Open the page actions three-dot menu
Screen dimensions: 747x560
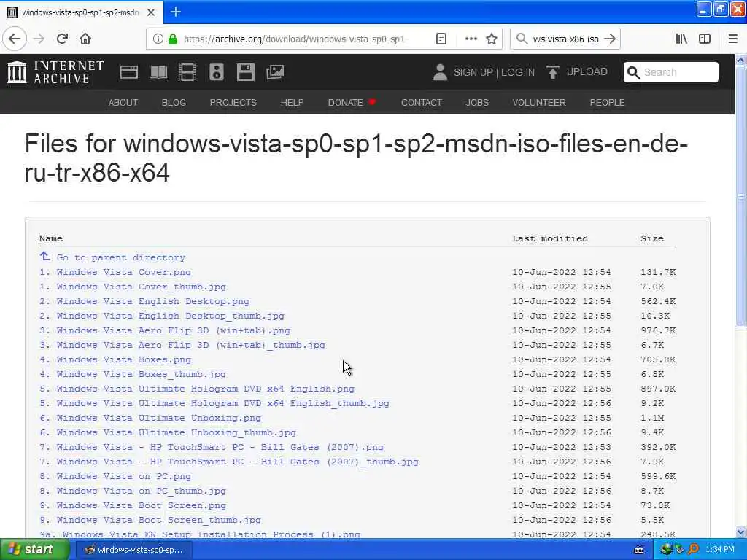[x=471, y=39]
